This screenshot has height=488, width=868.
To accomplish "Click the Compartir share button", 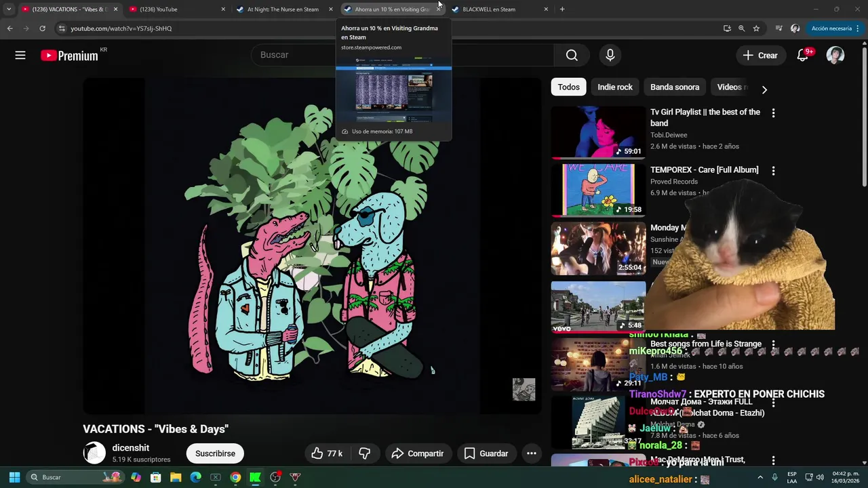I will tap(417, 453).
